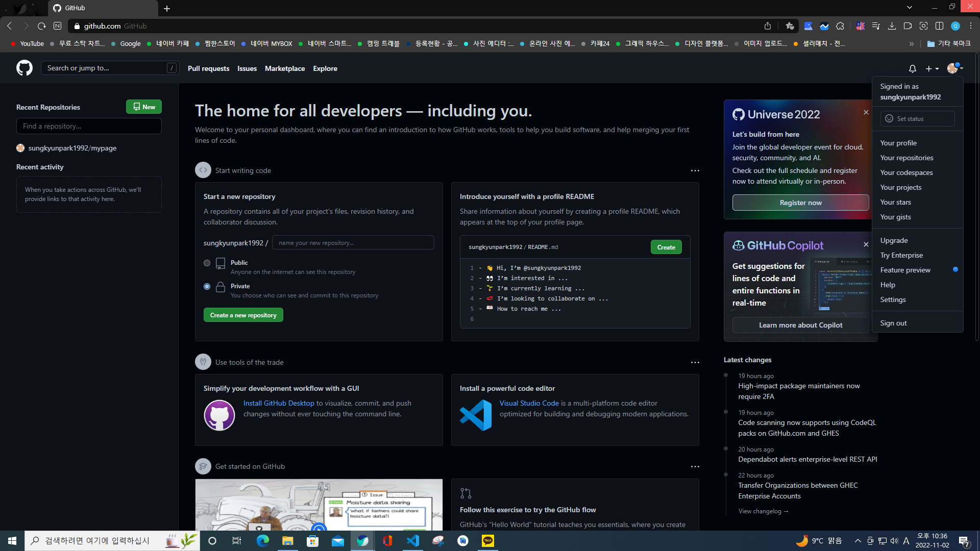
Task: Open View changelog link
Action: [x=763, y=511]
